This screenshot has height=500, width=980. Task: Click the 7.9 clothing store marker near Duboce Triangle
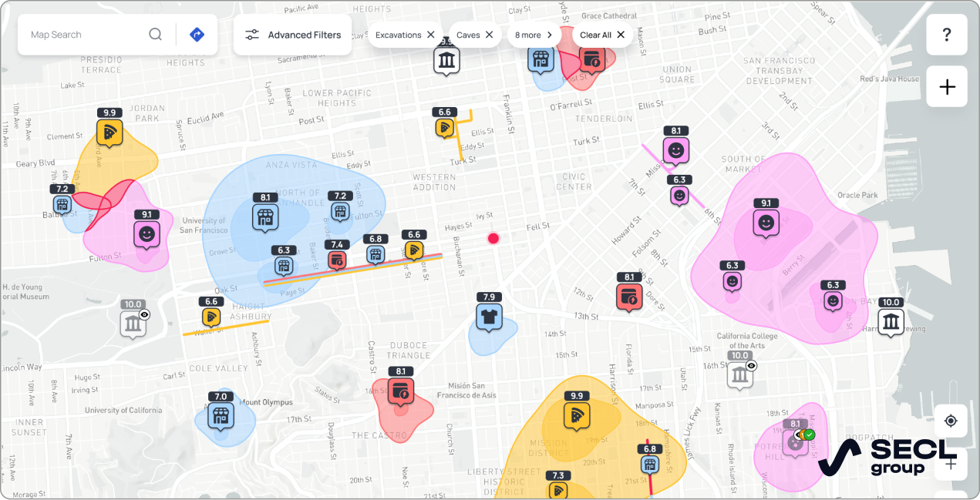coord(489,317)
